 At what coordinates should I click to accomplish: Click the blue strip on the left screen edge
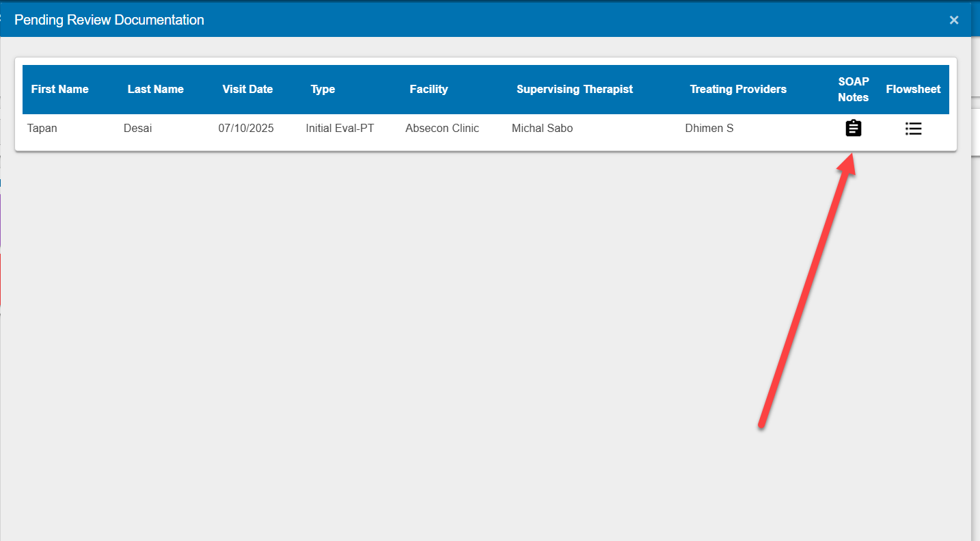pyautogui.click(x=1, y=183)
